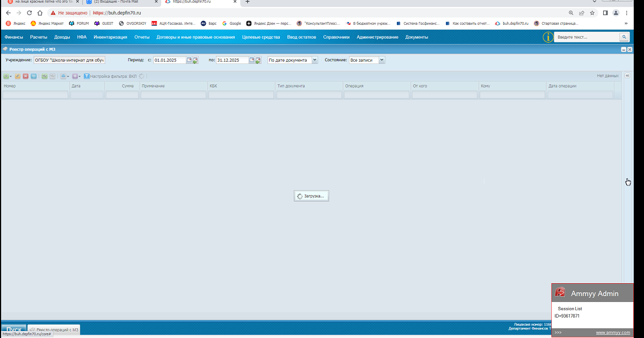
Task: Click the green checkmark approve icon
Action: click(45, 76)
